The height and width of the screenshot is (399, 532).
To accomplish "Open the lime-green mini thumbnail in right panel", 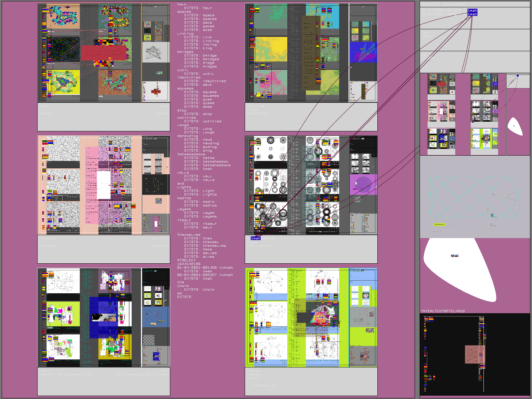I will (x=484, y=139).
